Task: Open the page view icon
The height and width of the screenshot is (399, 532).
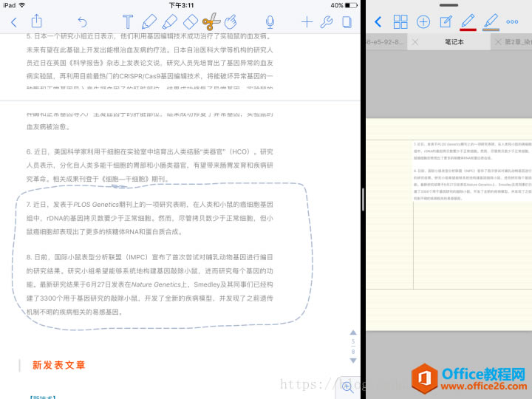Action: tap(347, 22)
